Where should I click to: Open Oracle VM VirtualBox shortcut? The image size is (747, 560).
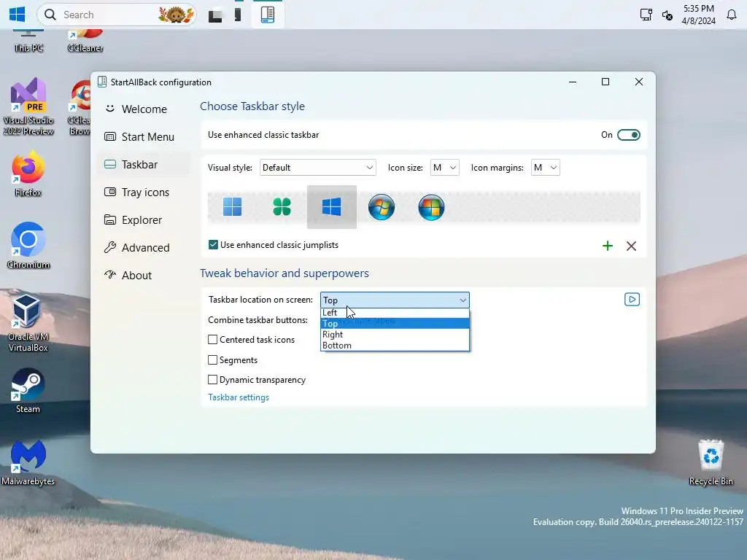28,324
